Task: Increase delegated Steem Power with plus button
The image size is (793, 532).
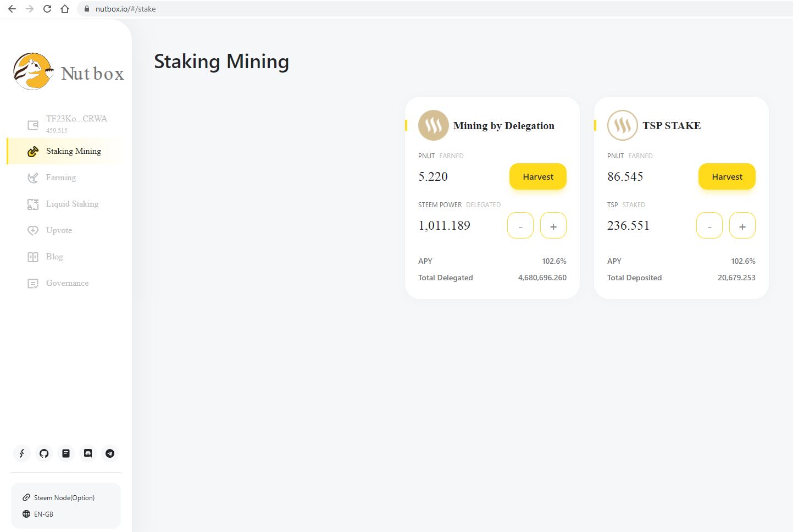Action: (553, 225)
